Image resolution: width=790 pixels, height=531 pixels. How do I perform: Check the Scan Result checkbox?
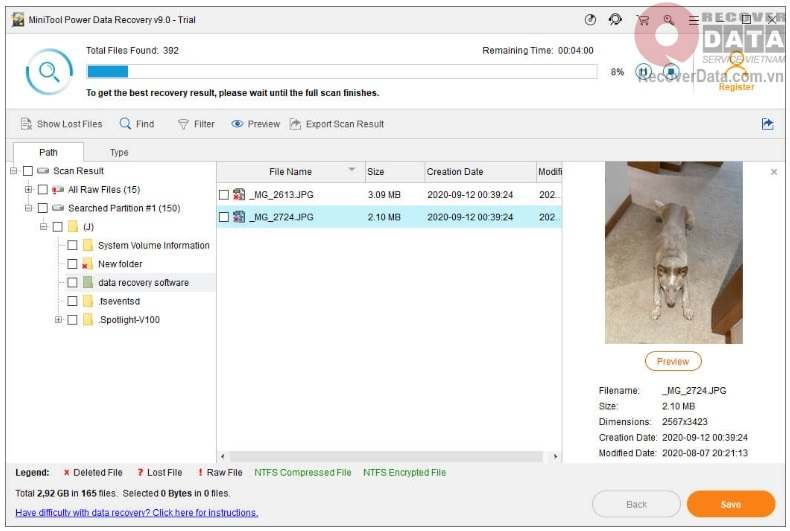(x=28, y=171)
